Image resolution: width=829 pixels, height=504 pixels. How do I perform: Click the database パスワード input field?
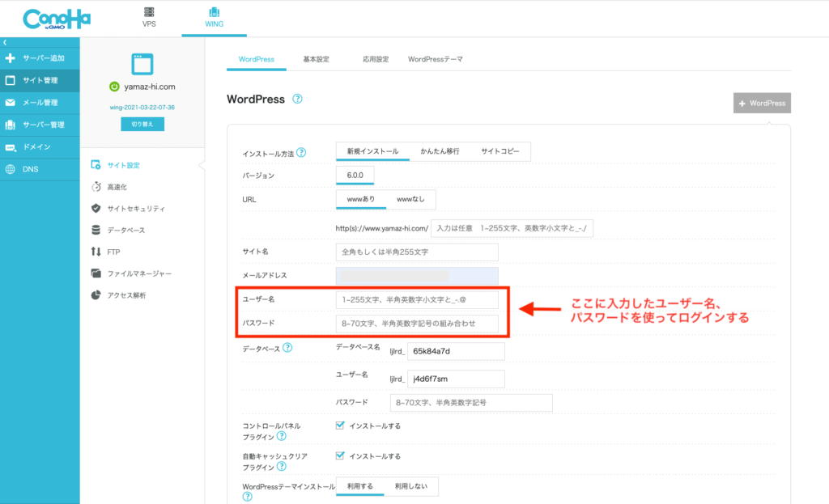471,403
